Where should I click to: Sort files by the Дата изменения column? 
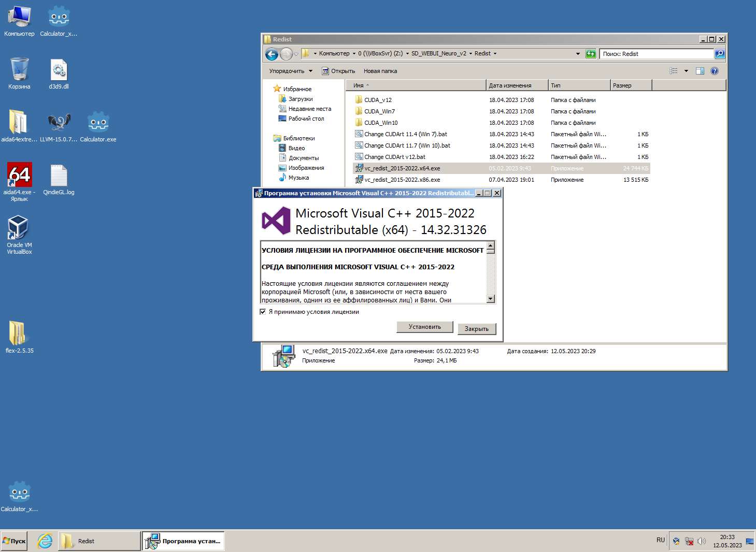[x=517, y=85]
